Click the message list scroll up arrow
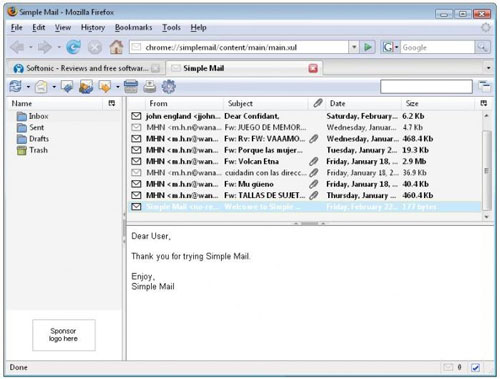This screenshot has height=379, width=500. coord(486,115)
